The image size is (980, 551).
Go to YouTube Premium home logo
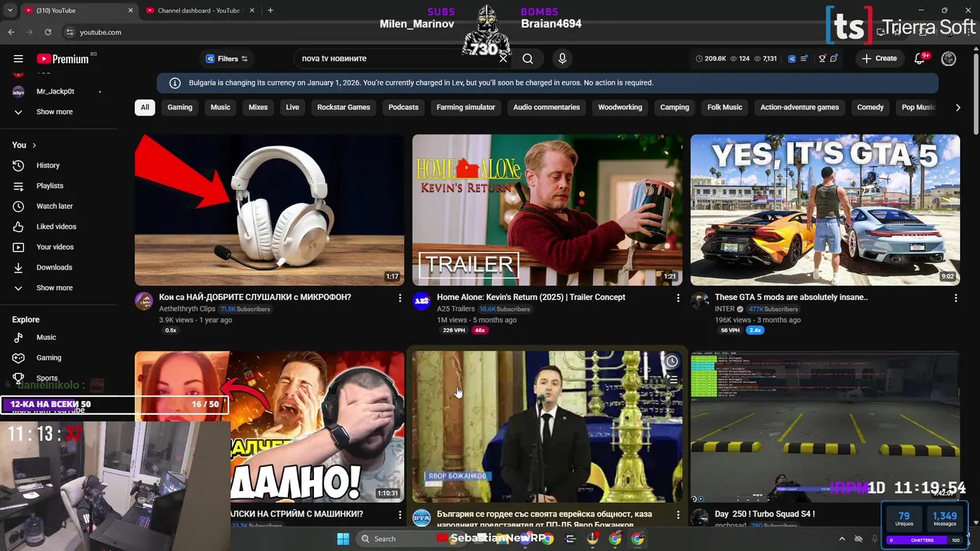point(63,59)
